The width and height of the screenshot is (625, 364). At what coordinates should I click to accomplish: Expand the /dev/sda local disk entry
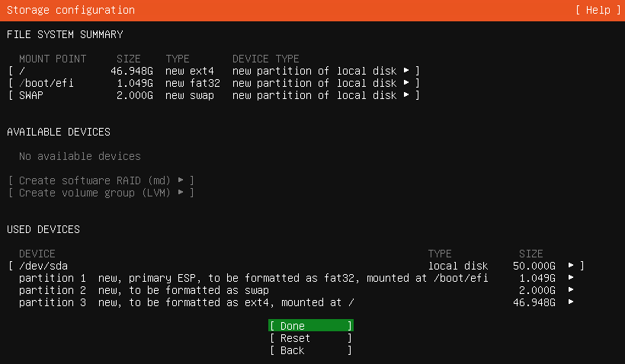coord(296,266)
